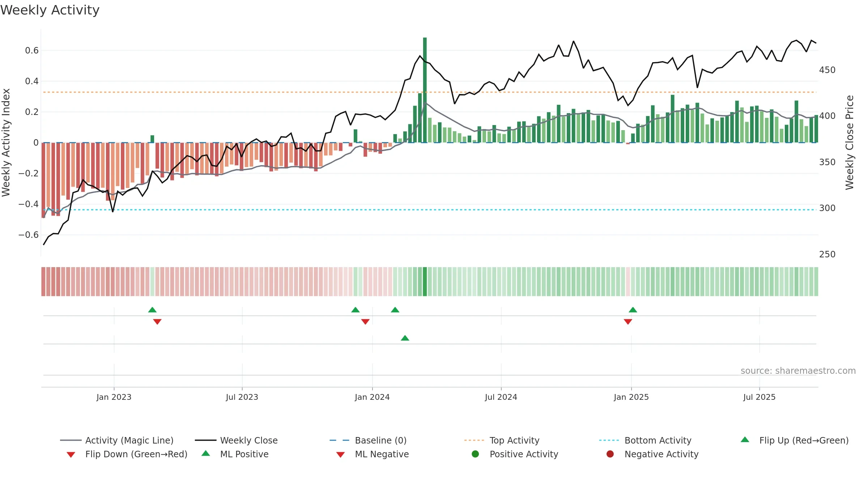The height and width of the screenshot is (488, 868).
Task: Click the orange dotted Top Activity line
Action: coord(430,92)
